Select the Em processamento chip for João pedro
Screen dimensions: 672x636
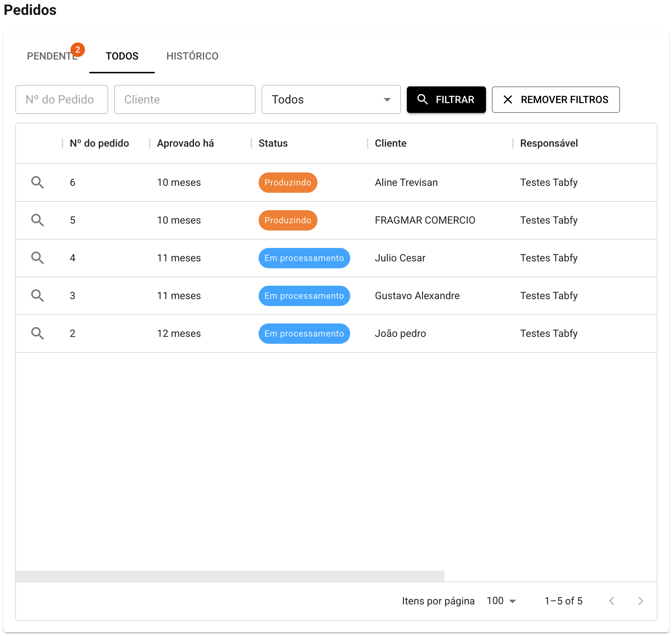click(304, 333)
